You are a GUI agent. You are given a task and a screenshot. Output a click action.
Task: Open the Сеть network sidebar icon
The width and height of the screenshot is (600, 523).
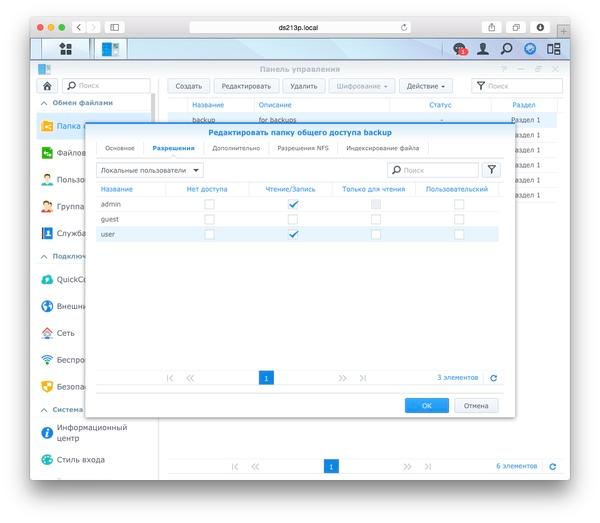(x=47, y=333)
